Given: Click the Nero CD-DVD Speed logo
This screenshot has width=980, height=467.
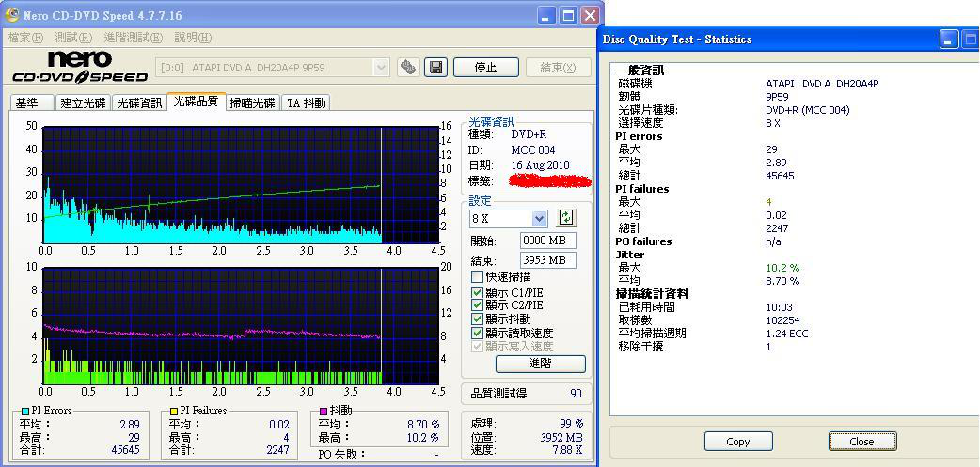Looking at the screenshot, I should 80,68.
